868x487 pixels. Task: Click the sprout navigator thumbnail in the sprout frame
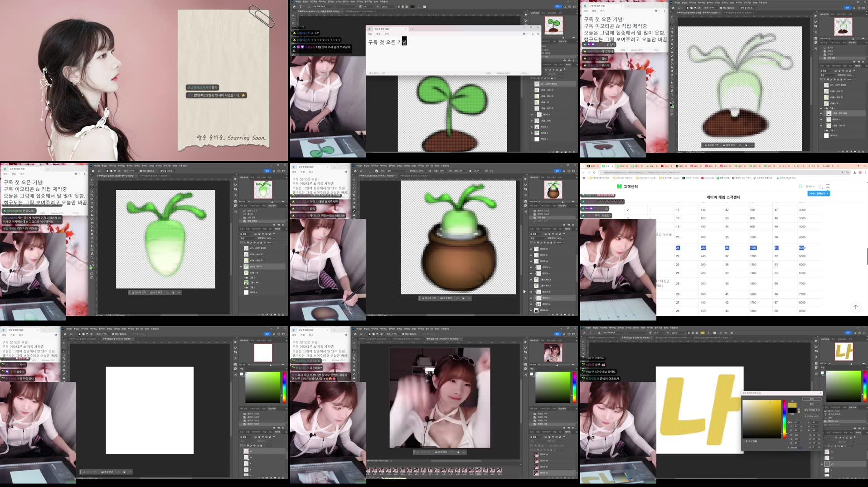point(553,25)
